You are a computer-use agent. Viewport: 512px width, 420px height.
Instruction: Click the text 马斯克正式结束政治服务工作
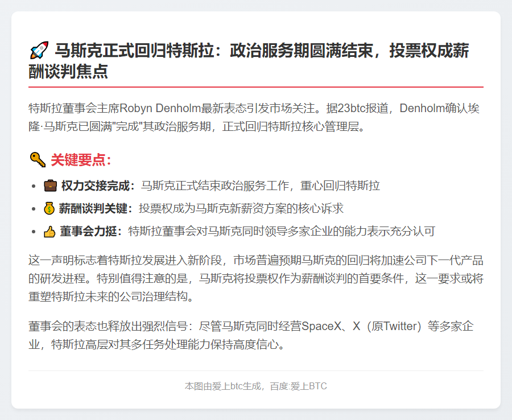[x=215, y=186]
